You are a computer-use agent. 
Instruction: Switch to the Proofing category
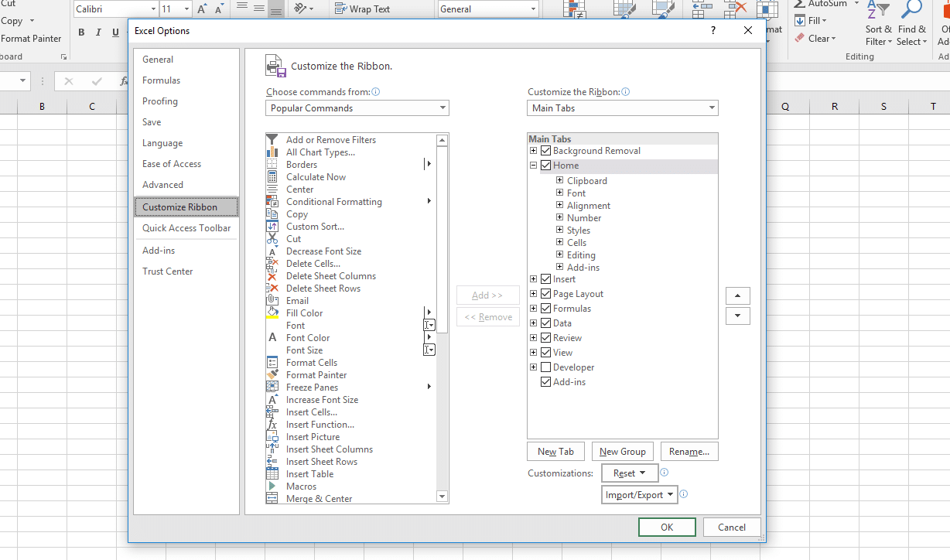pos(160,101)
